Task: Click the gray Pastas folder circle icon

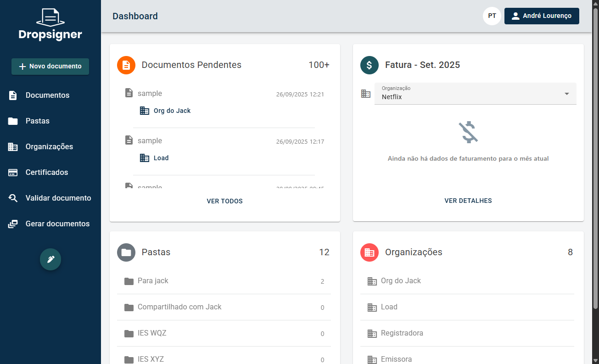Action: pyautogui.click(x=126, y=252)
